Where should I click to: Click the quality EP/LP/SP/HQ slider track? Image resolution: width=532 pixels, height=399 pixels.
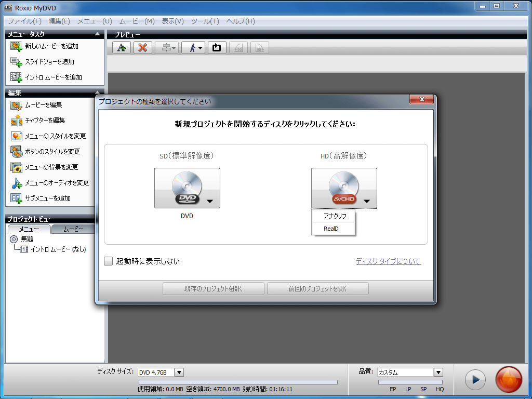point(410,382)
